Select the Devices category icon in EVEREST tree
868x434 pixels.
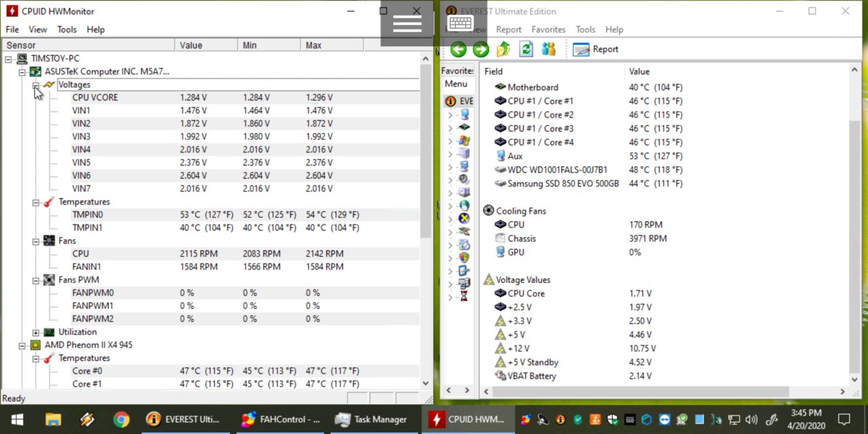(464, 231)
